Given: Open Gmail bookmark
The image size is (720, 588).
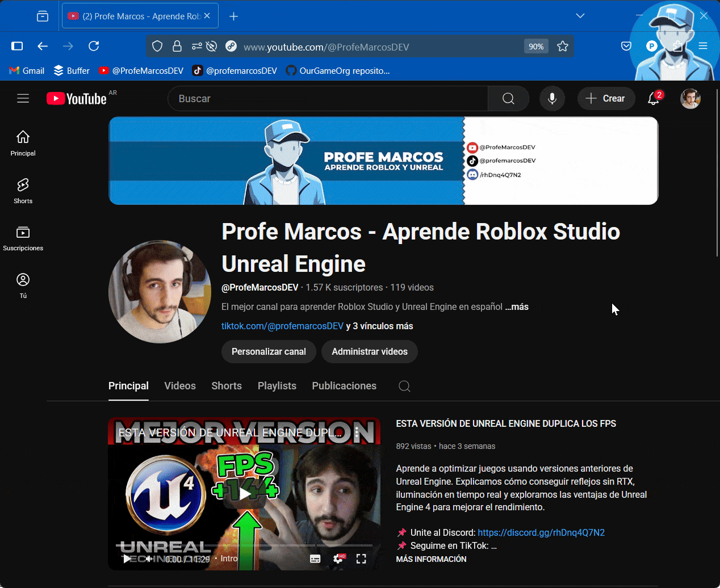Looking at the screenshot, I should click(27, 70).
